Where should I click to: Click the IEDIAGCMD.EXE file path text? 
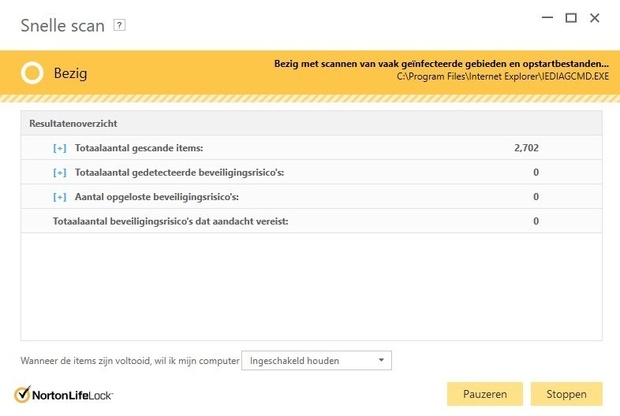tap(503, 76)
